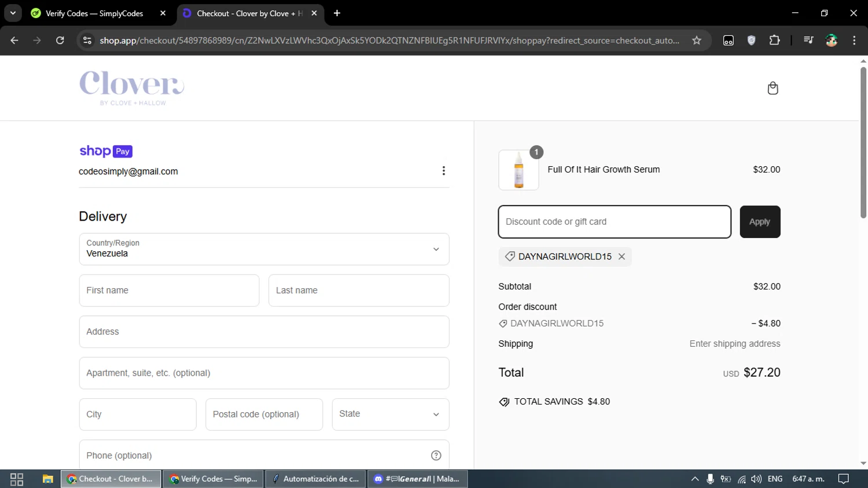Apply the discount code

[760, 222]
